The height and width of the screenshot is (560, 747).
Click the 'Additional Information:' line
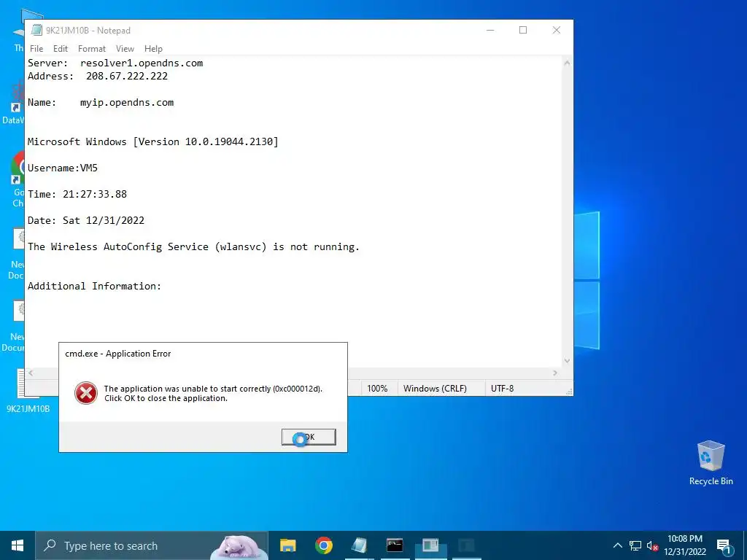pos(94,286)
